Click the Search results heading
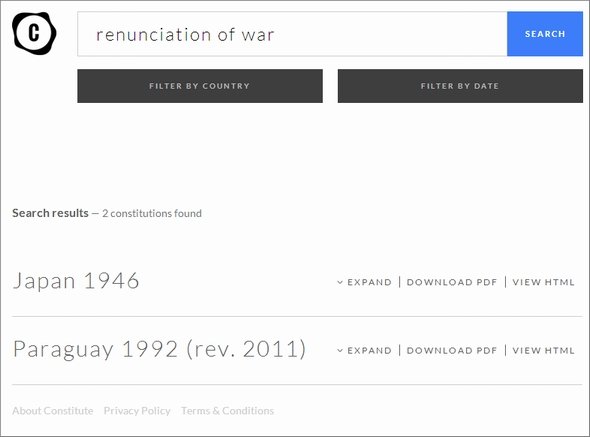Image resolution: width=590 pixels, height=437 pixels. [50, 213]
